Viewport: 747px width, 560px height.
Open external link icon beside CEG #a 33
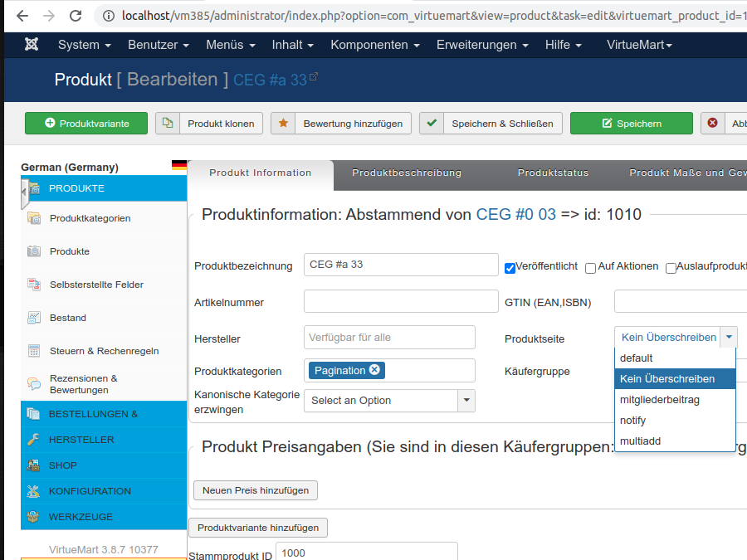coord(314,78)
